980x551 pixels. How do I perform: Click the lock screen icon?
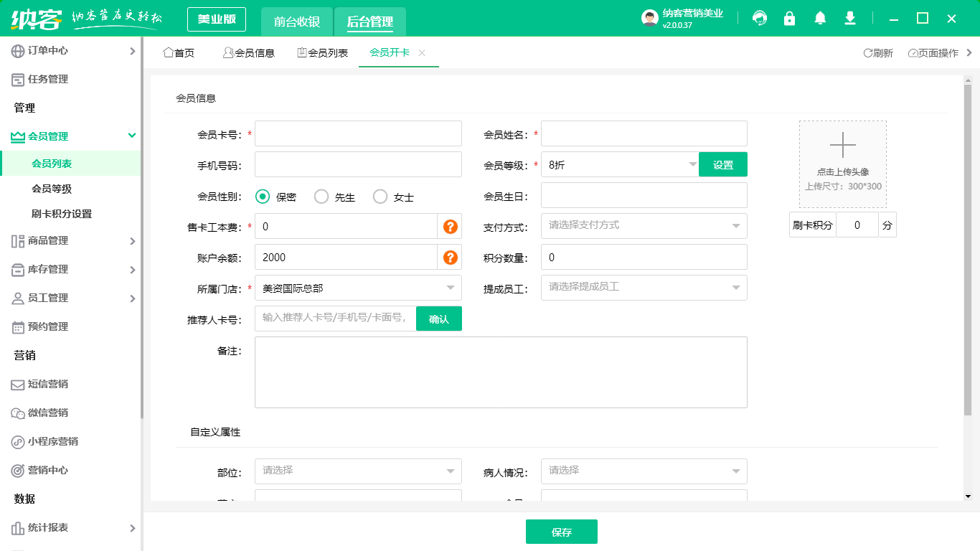[790, 19]
